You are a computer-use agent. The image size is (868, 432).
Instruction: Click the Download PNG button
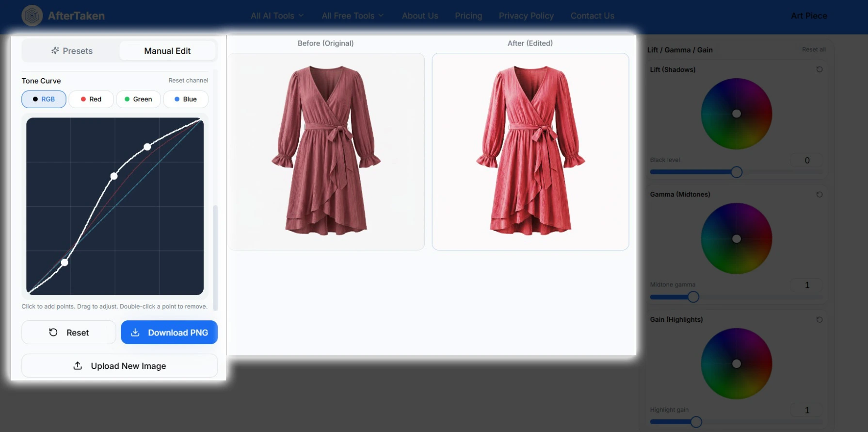(169, 332)
